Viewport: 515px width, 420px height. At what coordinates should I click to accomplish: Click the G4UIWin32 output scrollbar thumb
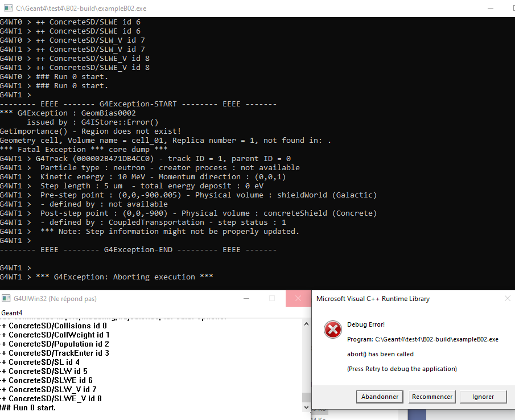click(306, 397)
